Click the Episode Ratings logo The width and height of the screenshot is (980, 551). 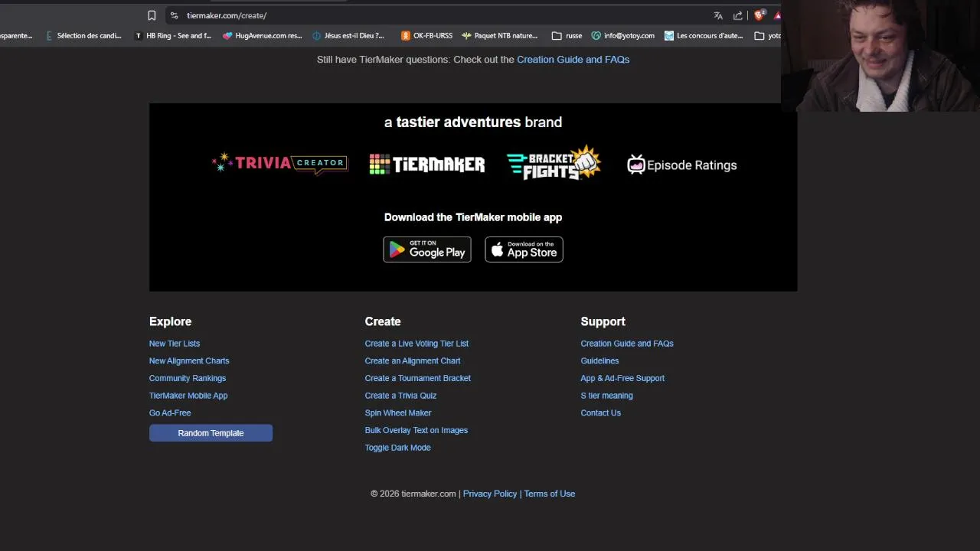681,165
